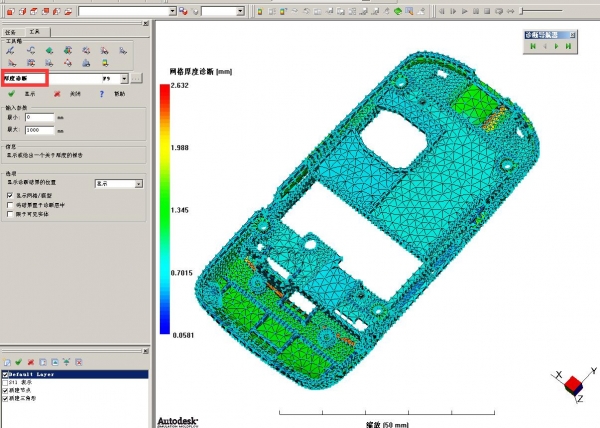600x428 pixels.
Task: Click the fourth cube view icon in top toolbar
Action: pos(45,11)
